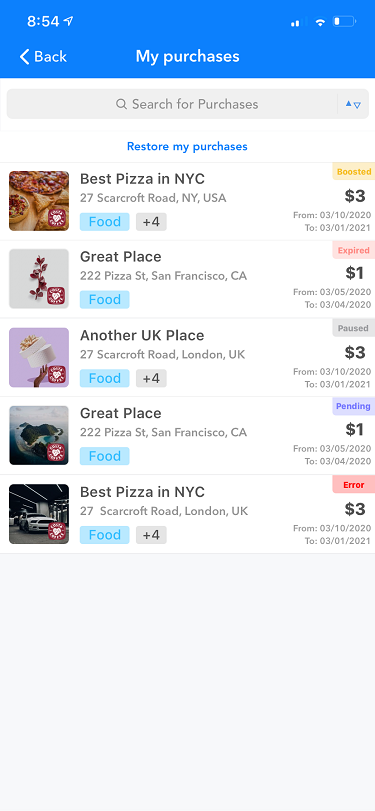Tap the Wi-Fi status icon
The image size is (375, 811).
point(320,22)
